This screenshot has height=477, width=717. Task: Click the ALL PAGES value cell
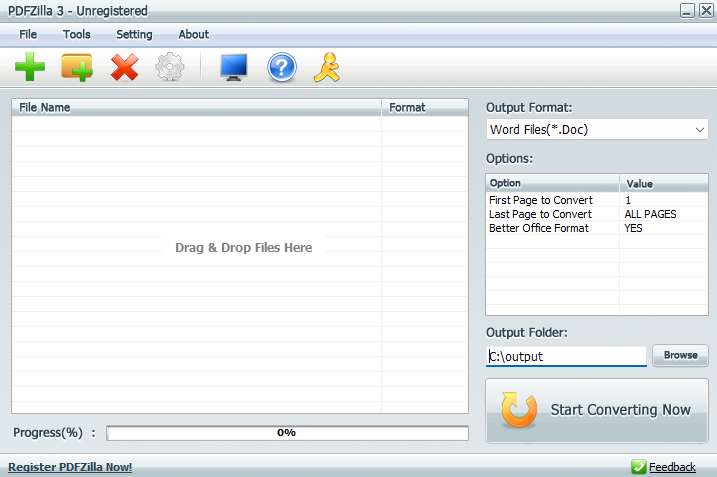(650, 214)
